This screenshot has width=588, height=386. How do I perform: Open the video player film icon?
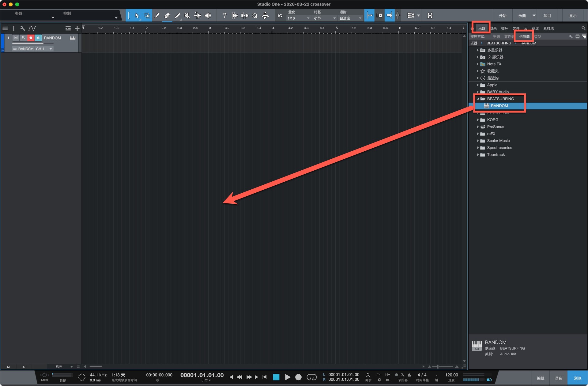click(430, 16)
